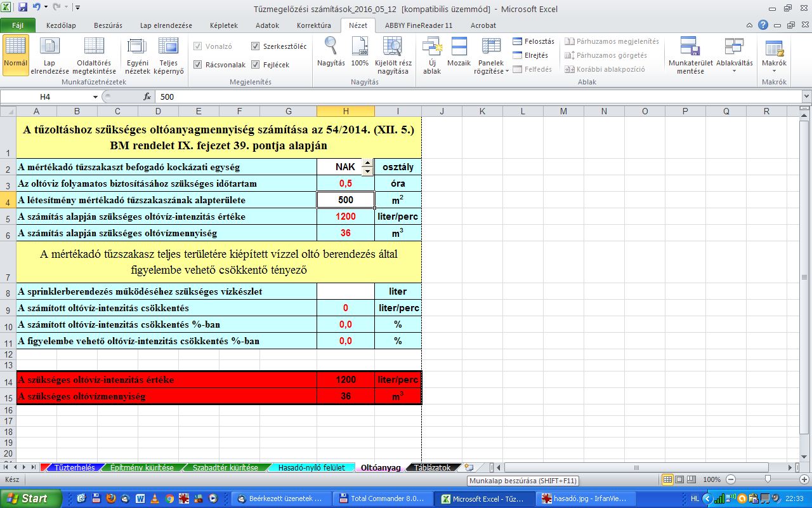Open the Hasadó-nyíló felület sheet tab
This screenshot has height=508, width=812.
[x=311, y=467]
